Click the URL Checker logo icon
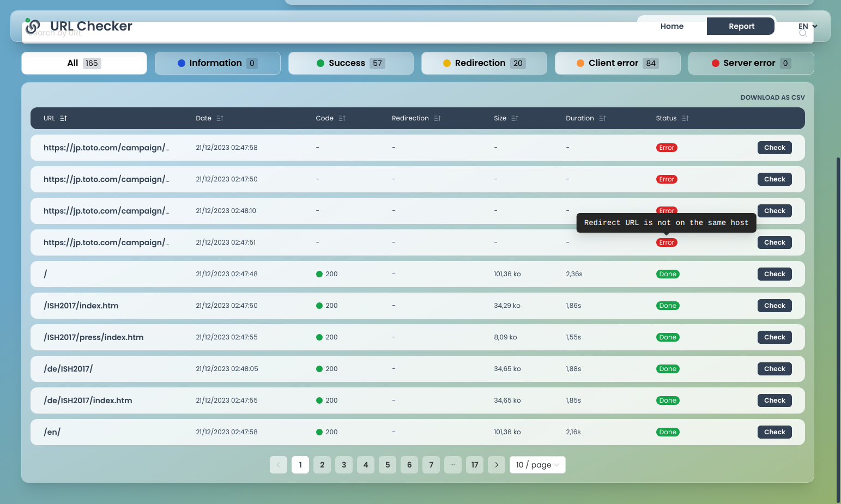Viewport: 841px width, 504px height. point(33,26)
